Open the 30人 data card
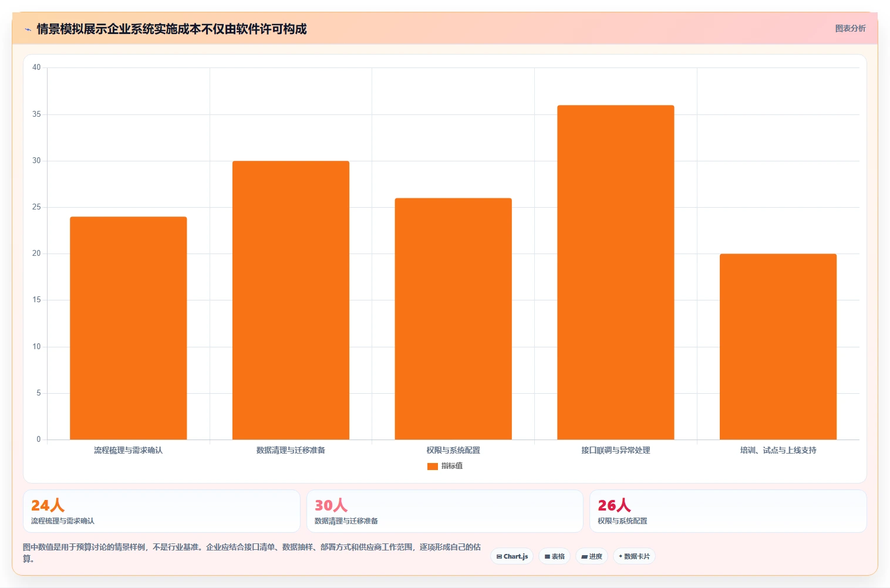The height and width of the screenshot is (588, 890). click(x=445, y=511)
